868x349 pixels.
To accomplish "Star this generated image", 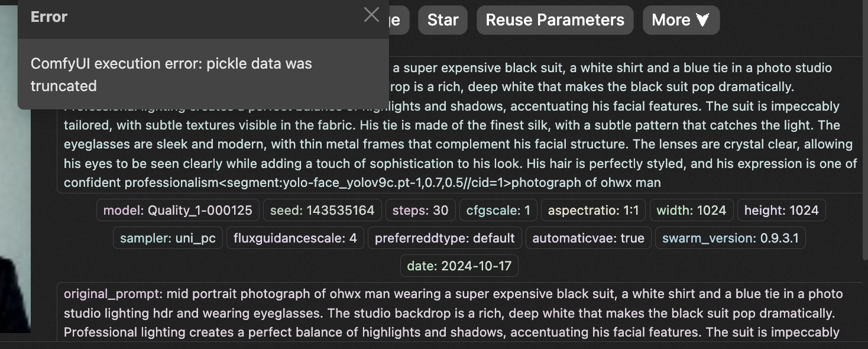I will 442,20.
